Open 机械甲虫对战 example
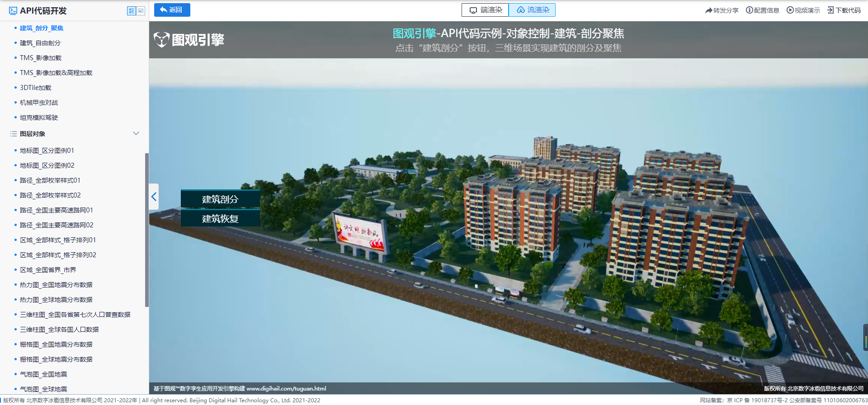The width and height of the screenshot is (868, 405). tap(39, 103)
